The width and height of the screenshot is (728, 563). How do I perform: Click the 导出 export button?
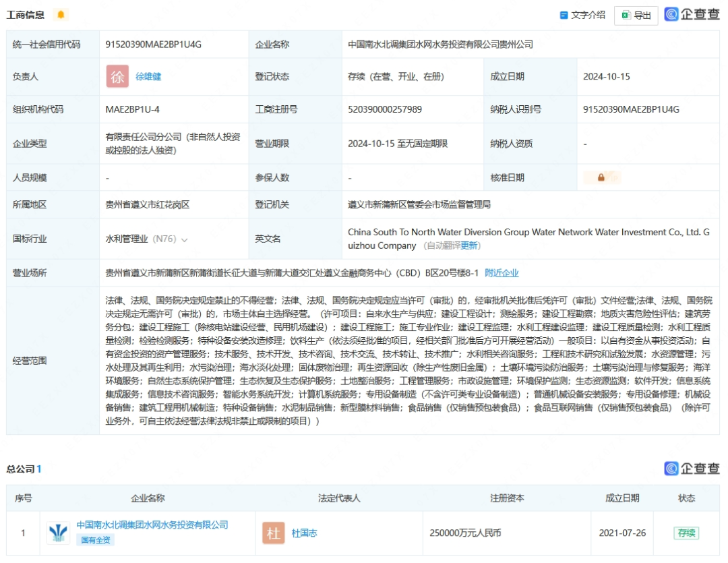636,16
